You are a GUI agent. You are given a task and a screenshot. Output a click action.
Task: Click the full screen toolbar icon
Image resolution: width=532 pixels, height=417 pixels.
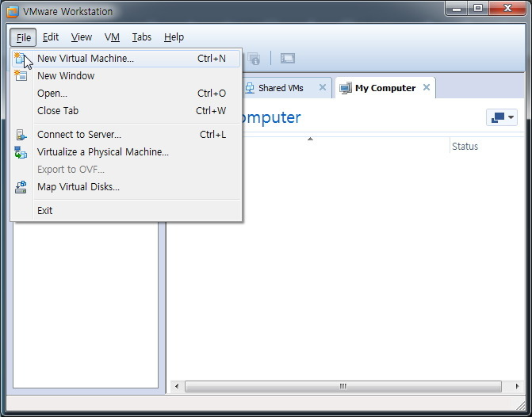(x=287, y=59)
